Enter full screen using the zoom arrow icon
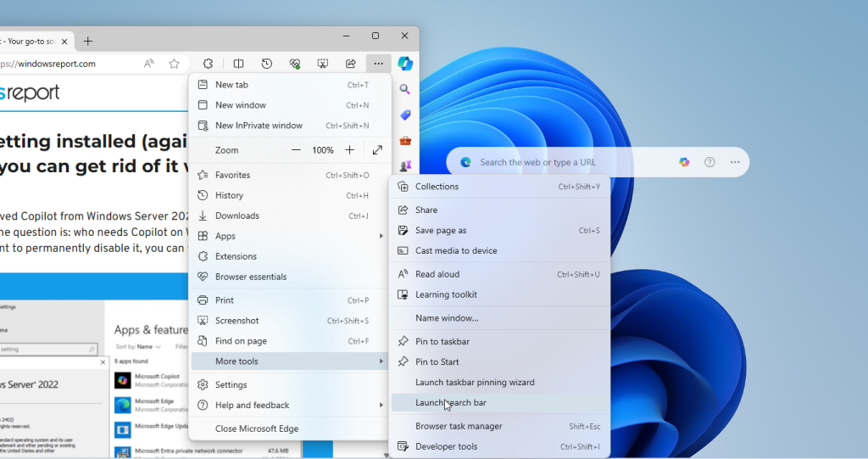Image resolution: width=868 pixels, height=459 pixels. [377, 150]
